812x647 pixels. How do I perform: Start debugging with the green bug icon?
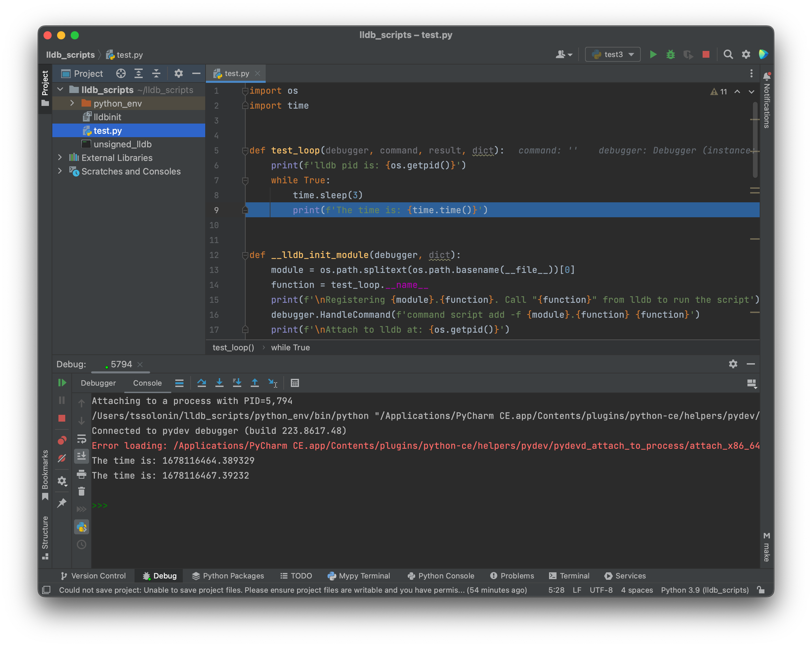click(670, 54)
